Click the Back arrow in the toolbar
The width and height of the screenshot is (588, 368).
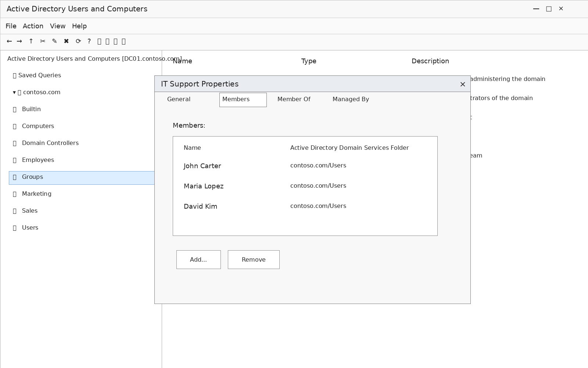[10, 41]
